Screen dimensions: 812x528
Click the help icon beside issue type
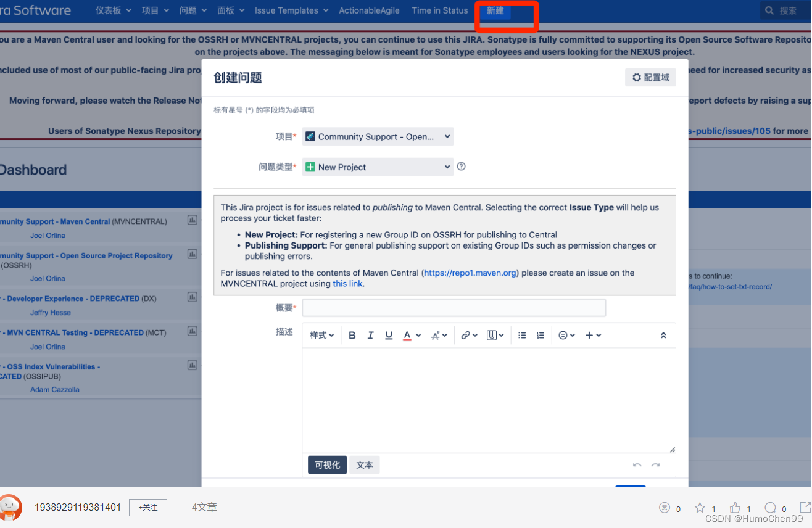click(x=461, y=167)
